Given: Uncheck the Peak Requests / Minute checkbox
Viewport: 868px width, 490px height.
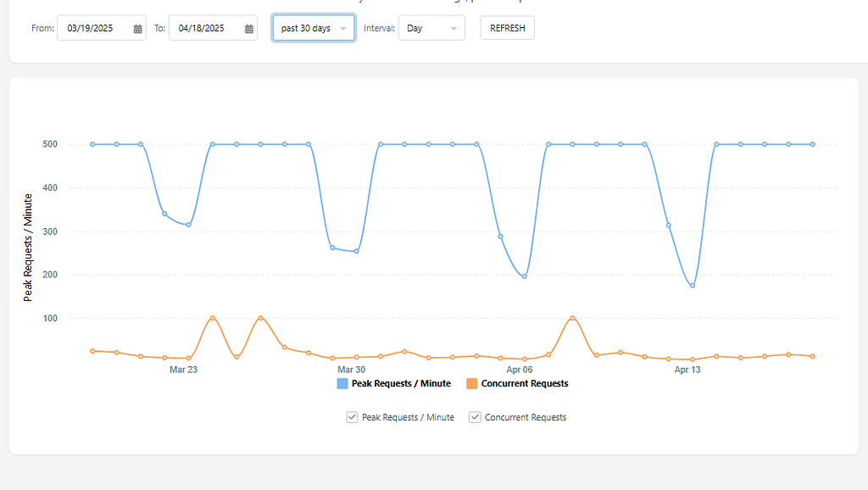Looking at the screenshot, I should pyautogui.click(x=352, y=416).
